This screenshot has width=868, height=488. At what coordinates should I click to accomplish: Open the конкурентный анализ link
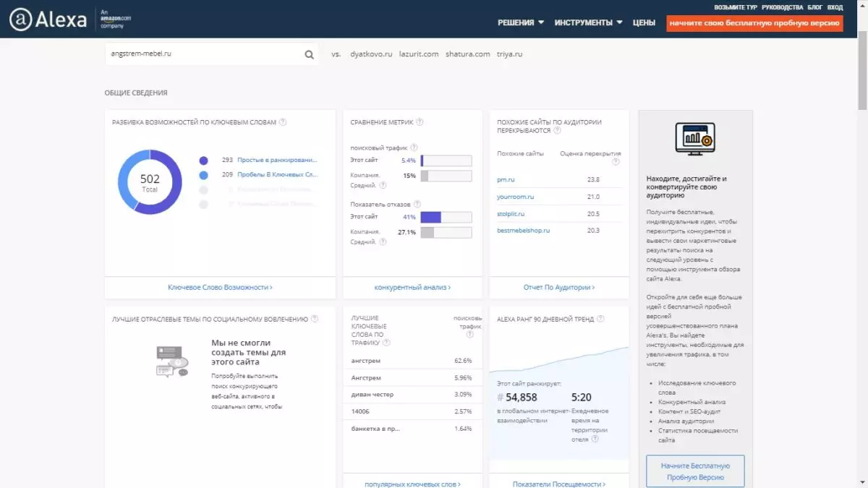pyautogui.click(x=412, y=287)
